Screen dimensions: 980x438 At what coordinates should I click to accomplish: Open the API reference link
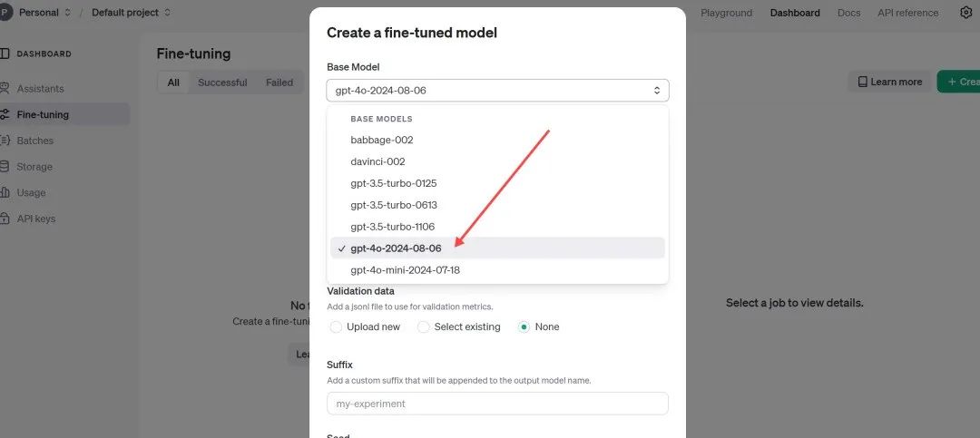(907, 13)
